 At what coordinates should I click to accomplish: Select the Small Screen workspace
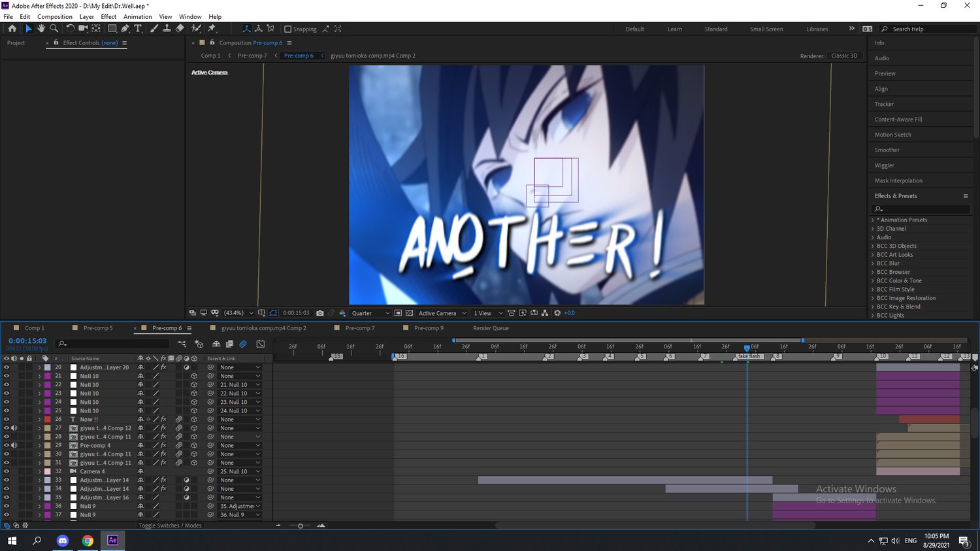766,29
